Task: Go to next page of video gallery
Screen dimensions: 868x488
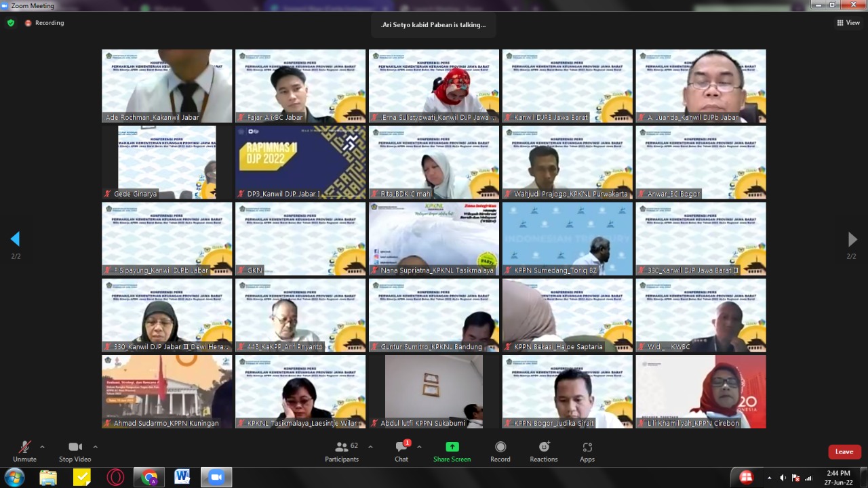Action: pos(852,239)
